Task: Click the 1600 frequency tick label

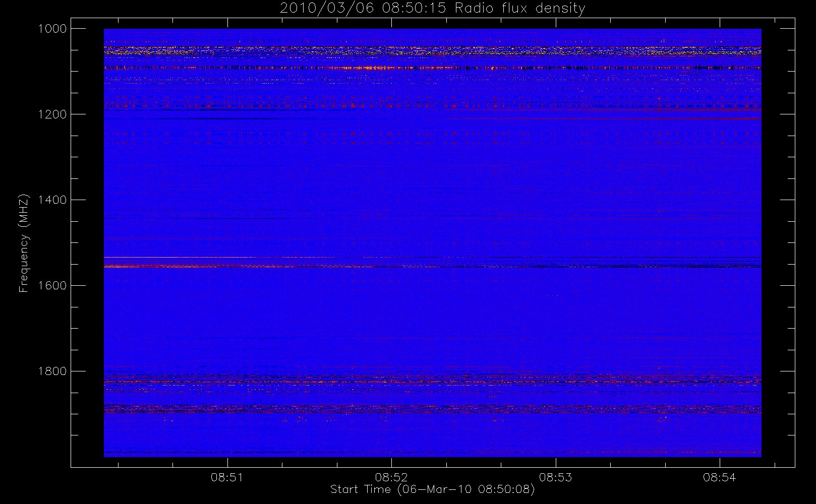Action: pyautogui.click(x=52, y=286)
